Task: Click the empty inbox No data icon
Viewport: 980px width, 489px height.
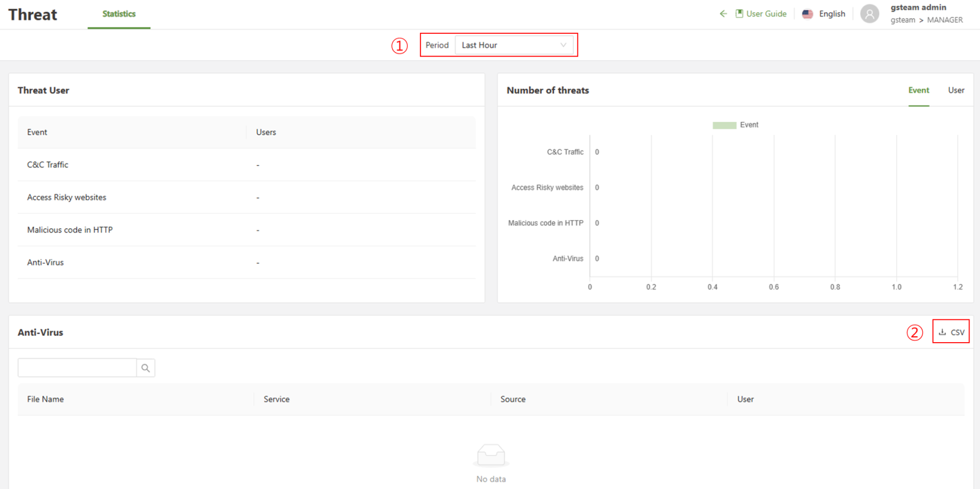Action: (491, 455)
